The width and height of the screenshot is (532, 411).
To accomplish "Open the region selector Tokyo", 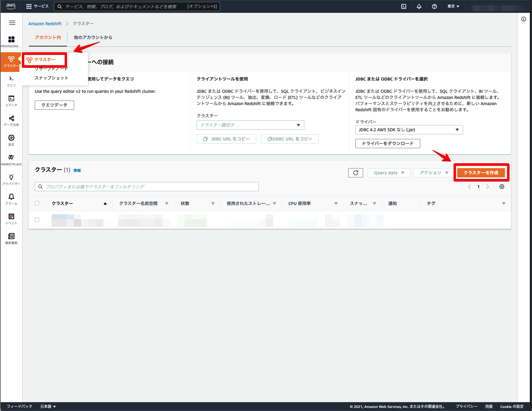I will [453, 6].
